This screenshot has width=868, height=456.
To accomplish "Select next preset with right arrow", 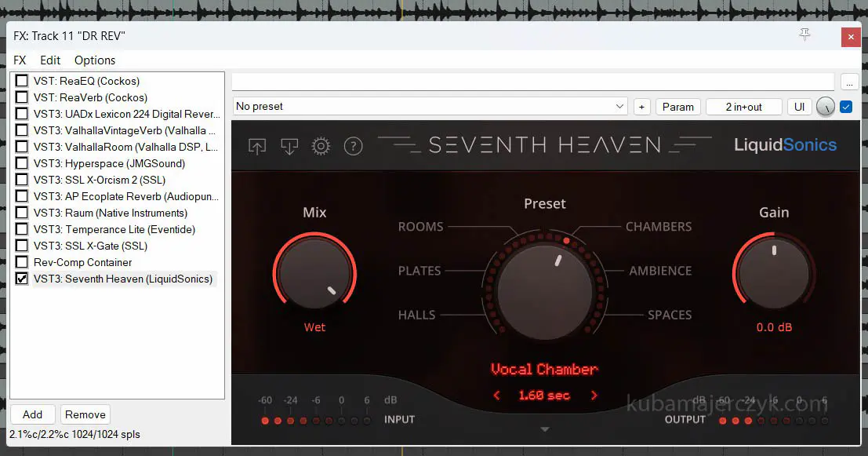I will tap(594, 396).
